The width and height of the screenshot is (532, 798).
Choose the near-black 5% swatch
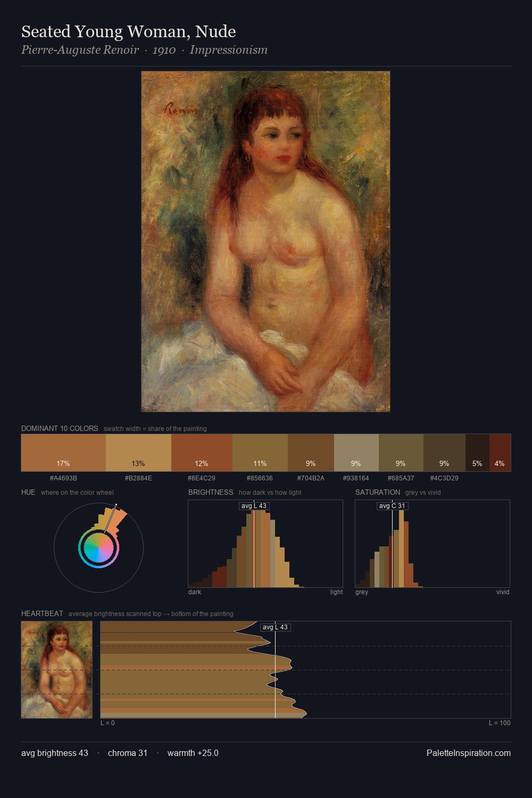pos(477,453)
